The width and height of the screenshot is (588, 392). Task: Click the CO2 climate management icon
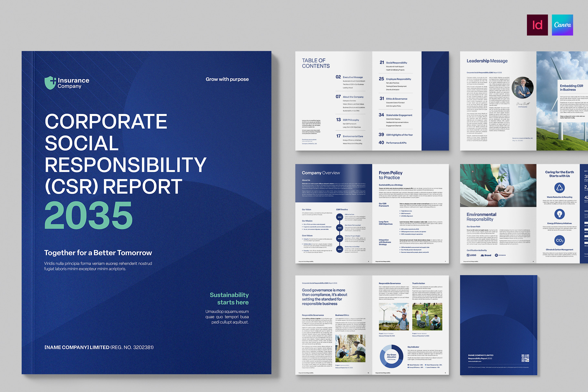point(559,241)
